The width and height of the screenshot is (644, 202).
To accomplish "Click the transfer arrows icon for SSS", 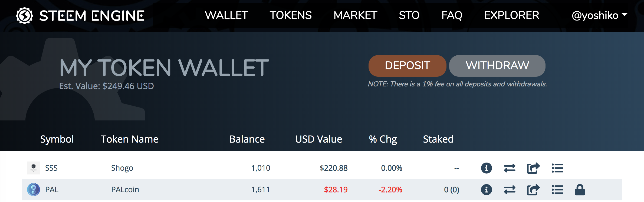I will coord(510,168).
